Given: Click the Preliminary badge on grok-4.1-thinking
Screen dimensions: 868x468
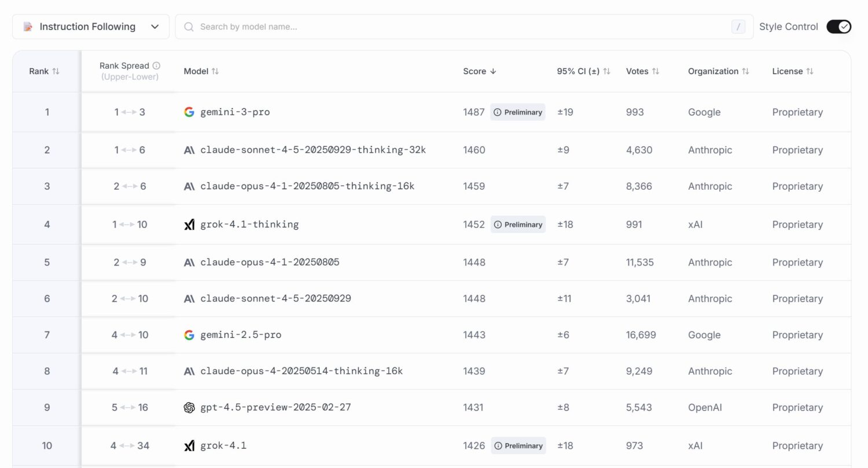Looking at the screenshot, I should pos(518,224).
